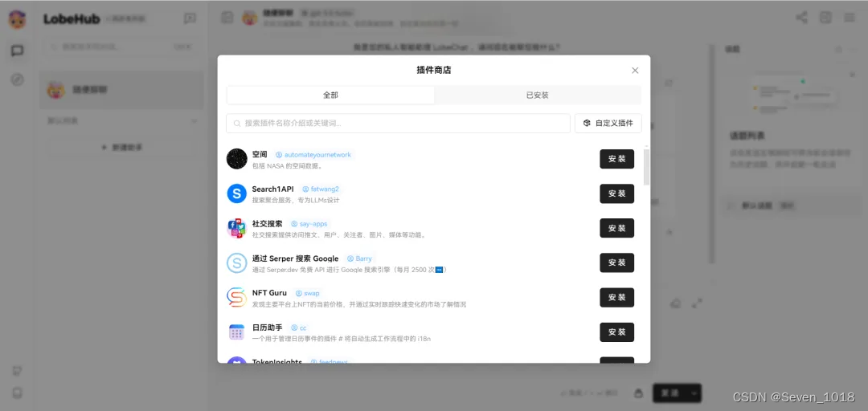
Task: Open author automateyournetwork link
Action: click(x=313, y=155)
